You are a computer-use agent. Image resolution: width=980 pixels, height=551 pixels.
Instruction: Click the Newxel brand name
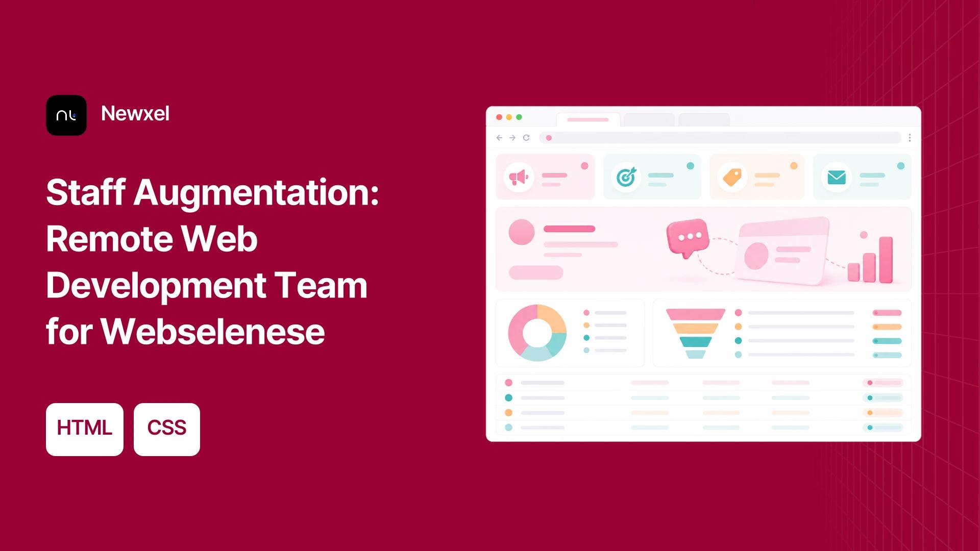click(135, 114)
